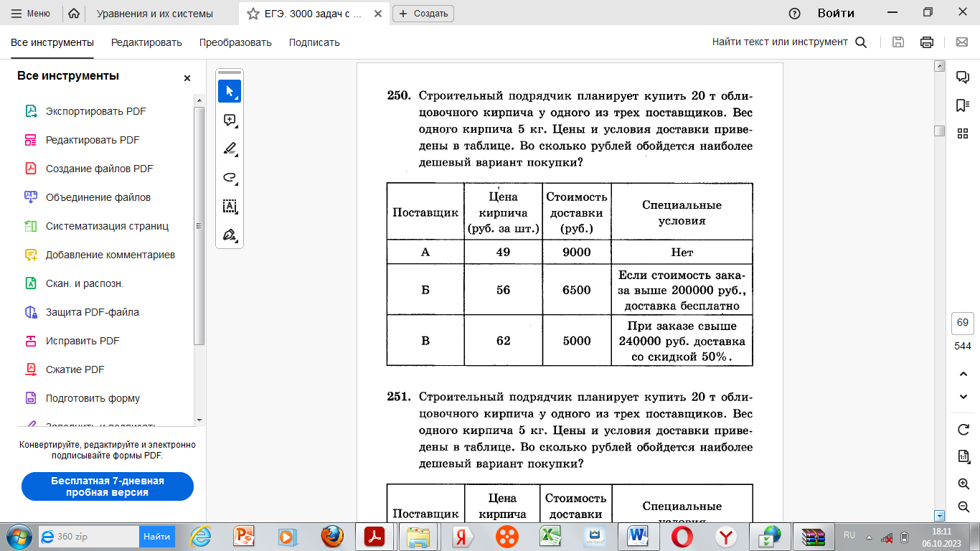Open the Подписать menu

(x=314, y=42)
